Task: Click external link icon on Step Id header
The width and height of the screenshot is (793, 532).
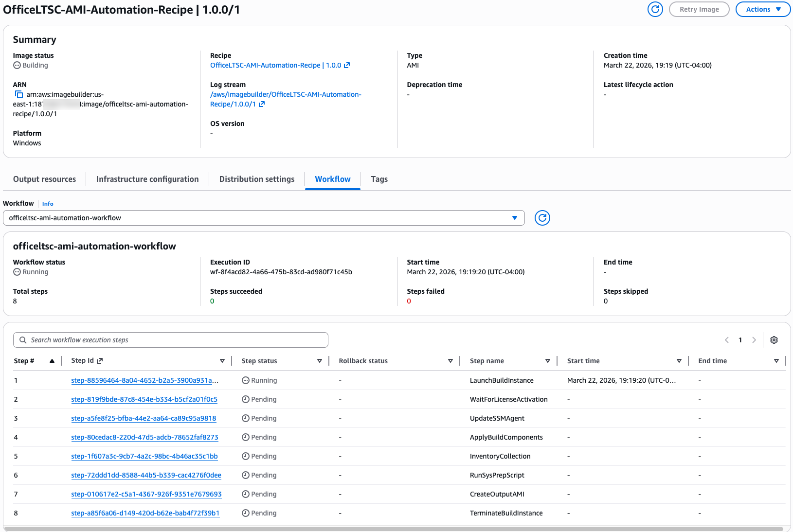Action: point(100,360)
